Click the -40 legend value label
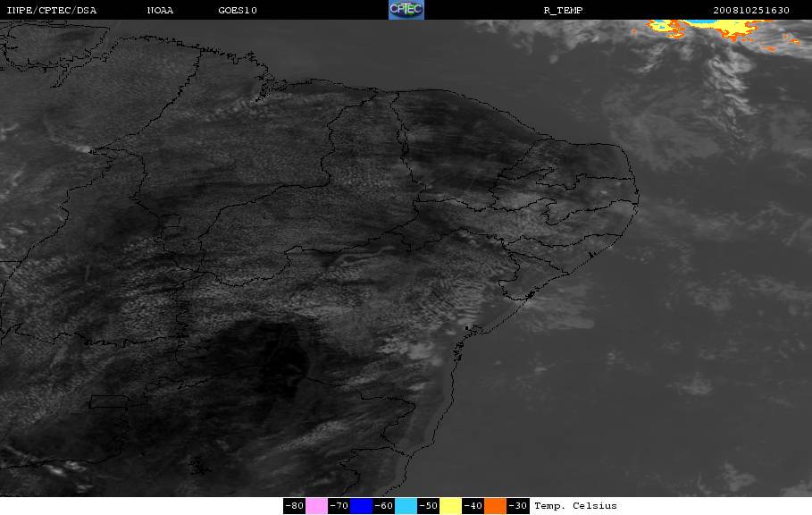Viewport: 812px width, 515px height. click(473, 506)
